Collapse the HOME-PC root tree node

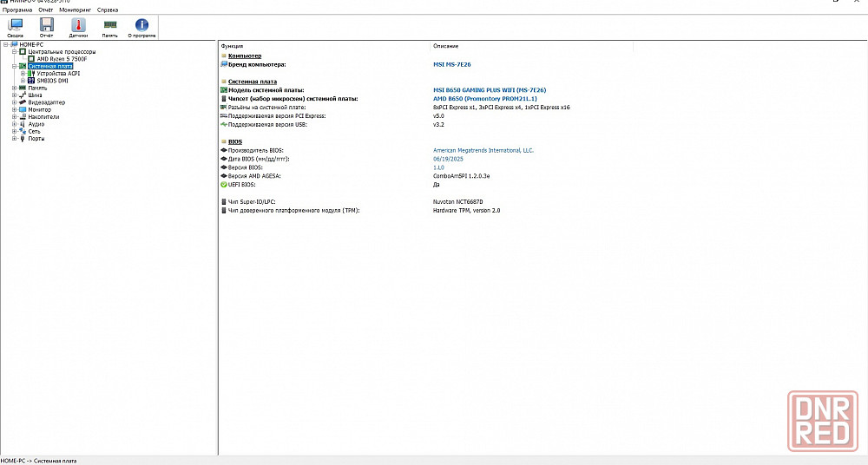(6, 44)
